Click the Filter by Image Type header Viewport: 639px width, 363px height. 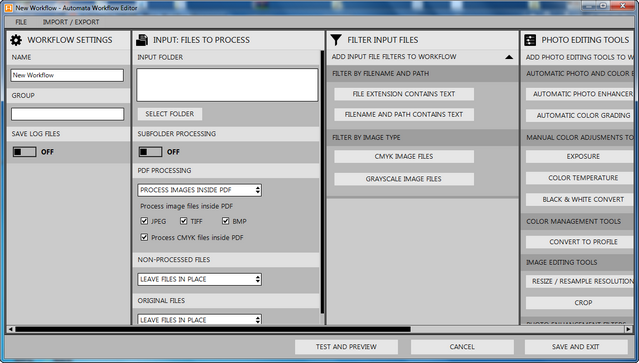pyautogui.click(x=423, y=138)
